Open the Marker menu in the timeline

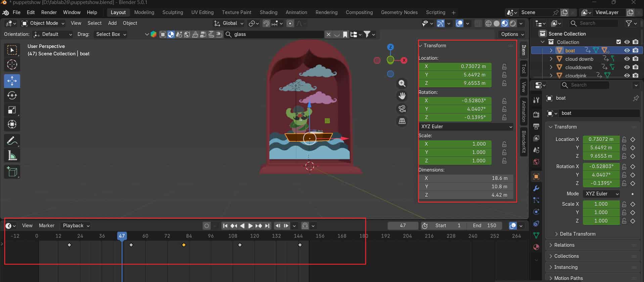point(47,226)
